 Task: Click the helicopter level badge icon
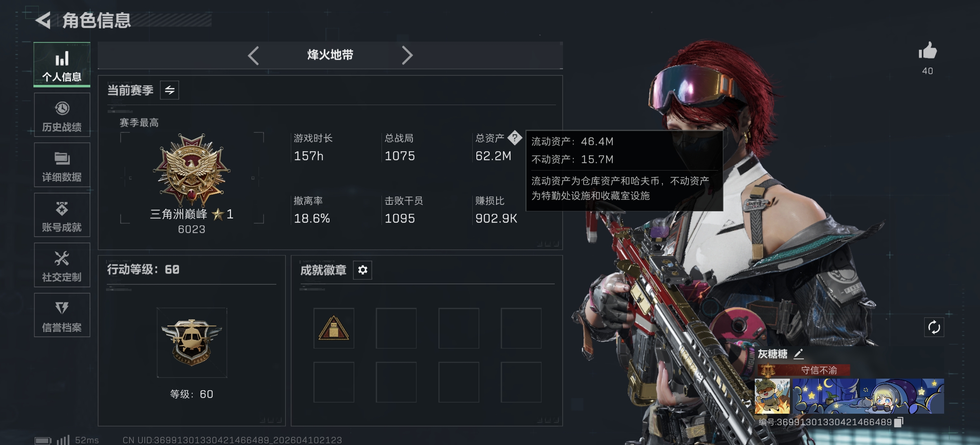tap(191, 342)
